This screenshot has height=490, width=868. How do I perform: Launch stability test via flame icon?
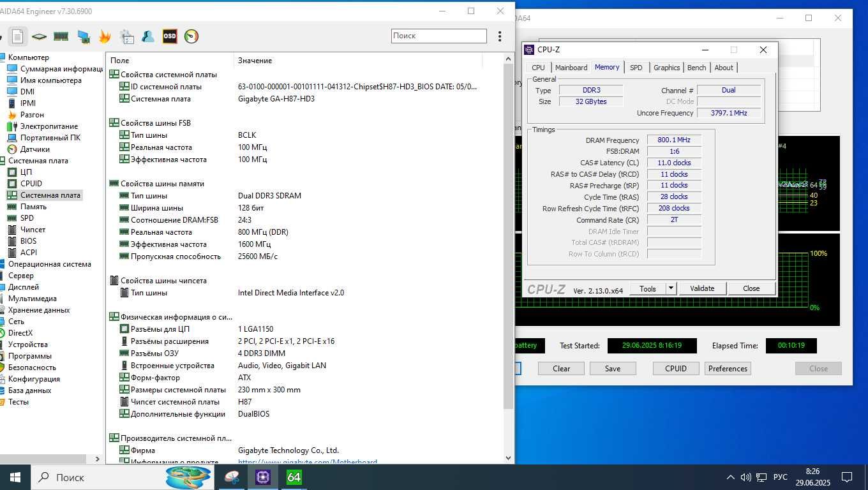(x=105, y=36)
